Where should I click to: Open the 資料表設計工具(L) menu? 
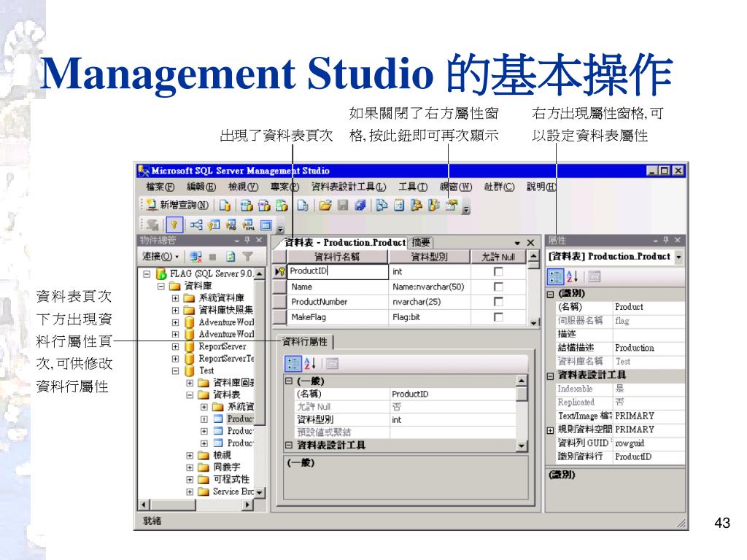(349, 187)
